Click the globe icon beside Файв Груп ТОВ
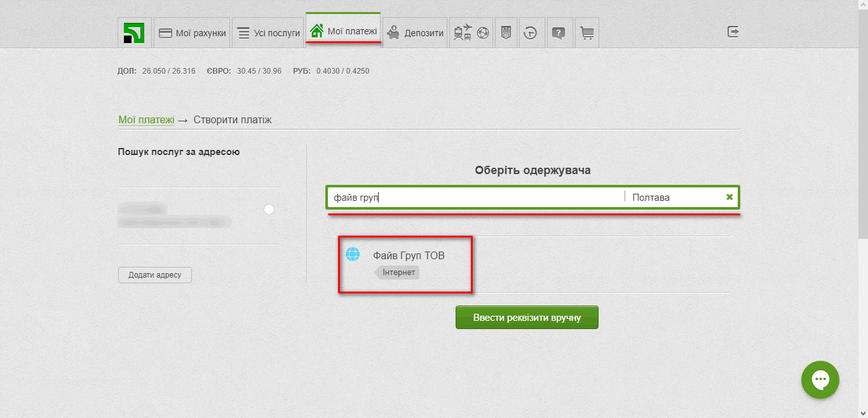868x418 pixels. (x=352, y=254)
